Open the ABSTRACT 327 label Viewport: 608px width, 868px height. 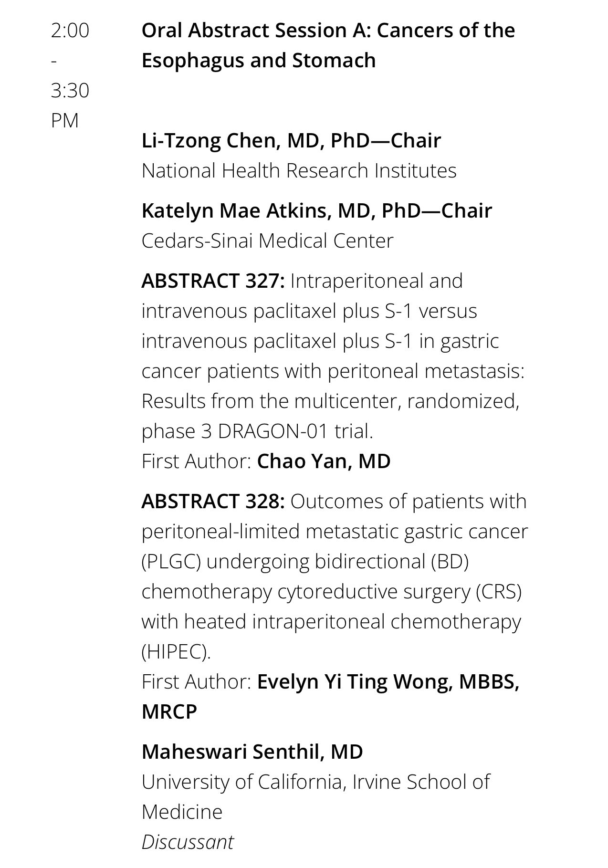pos(213,281)
